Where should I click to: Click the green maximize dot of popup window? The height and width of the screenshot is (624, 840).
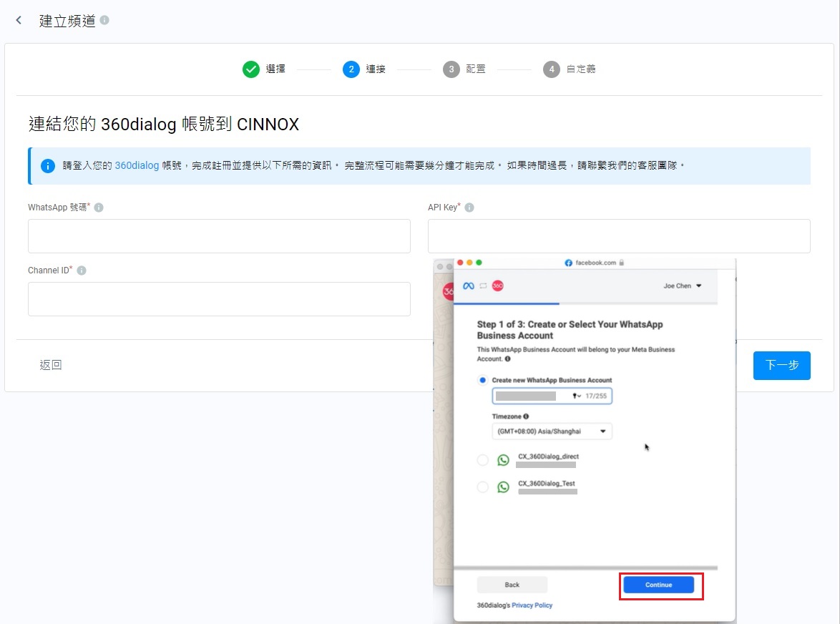coord(479,263)
